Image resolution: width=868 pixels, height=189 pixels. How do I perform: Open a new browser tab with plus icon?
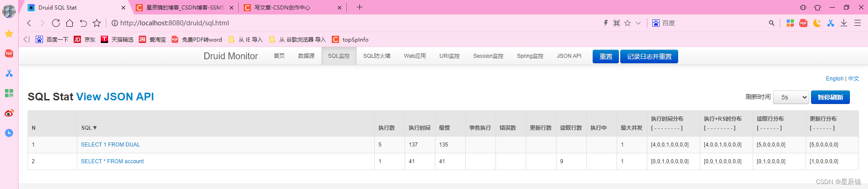click(360, 7)
